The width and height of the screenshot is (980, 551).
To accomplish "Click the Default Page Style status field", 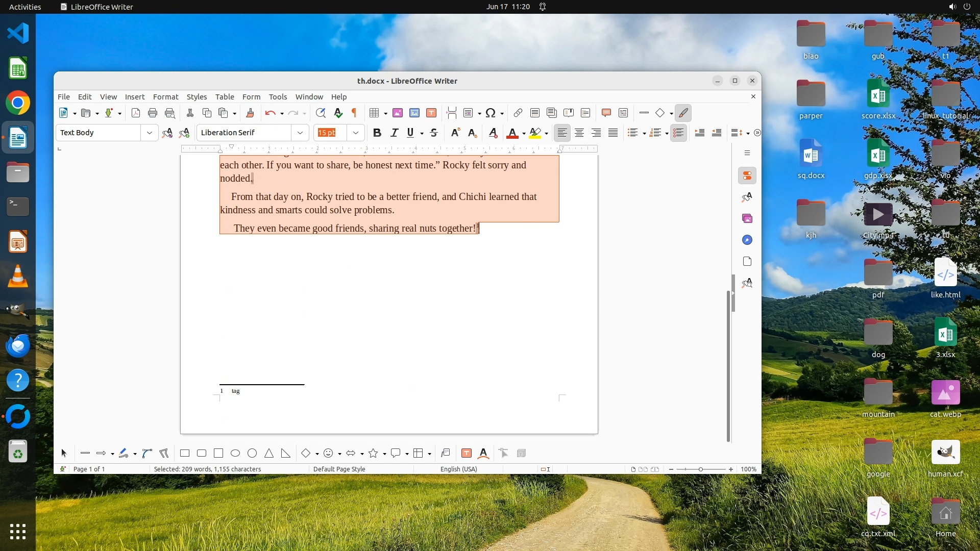I will (339, 469).
